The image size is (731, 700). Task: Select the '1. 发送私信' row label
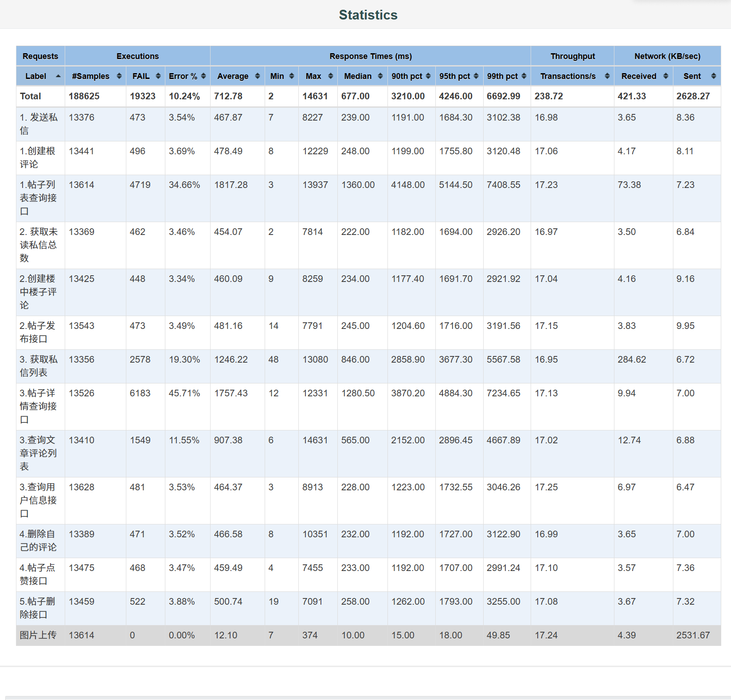pyautogui.click(x=39, y=124)
